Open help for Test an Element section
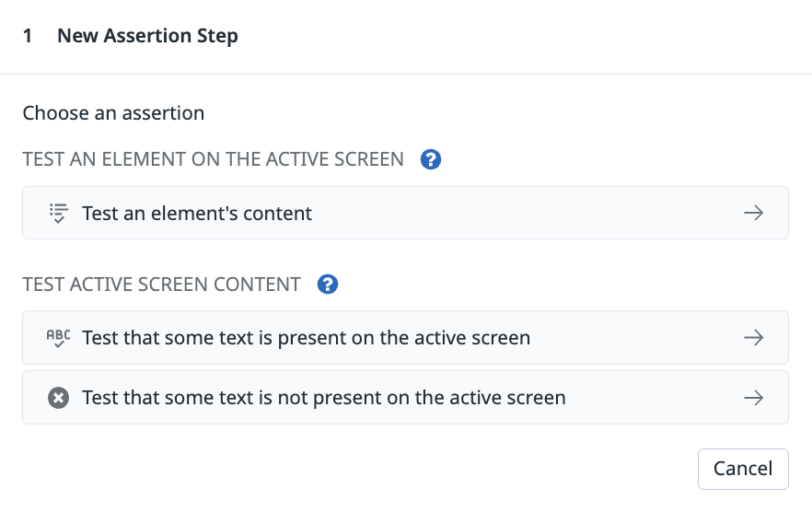Image resolution: width=812 pixels, height=512 pixels. click(x=430, y=159)
